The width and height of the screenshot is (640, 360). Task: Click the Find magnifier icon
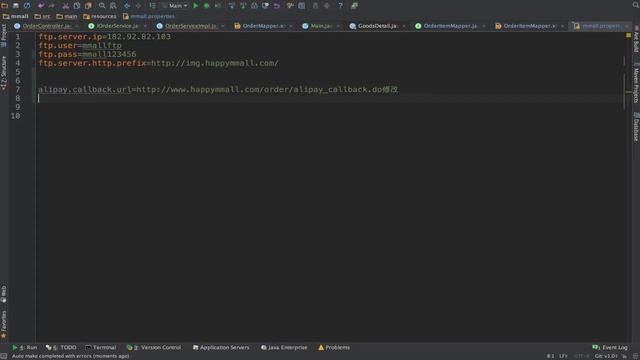click(102, 6)
